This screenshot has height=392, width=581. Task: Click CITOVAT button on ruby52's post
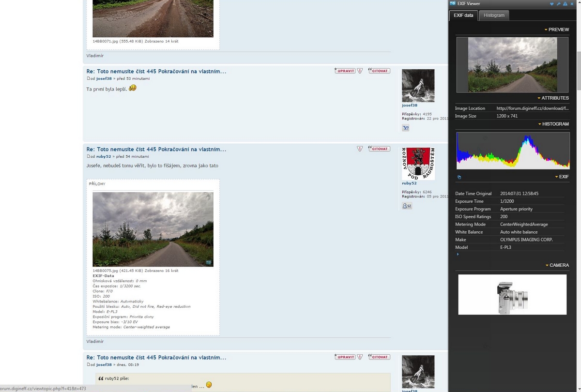[379, 149]
